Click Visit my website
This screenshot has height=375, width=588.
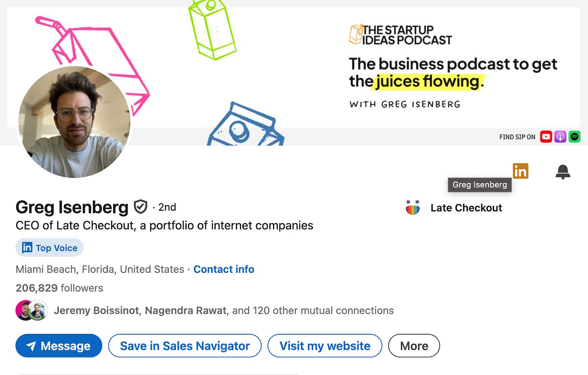pyautogui.click(x=324, y=346)
